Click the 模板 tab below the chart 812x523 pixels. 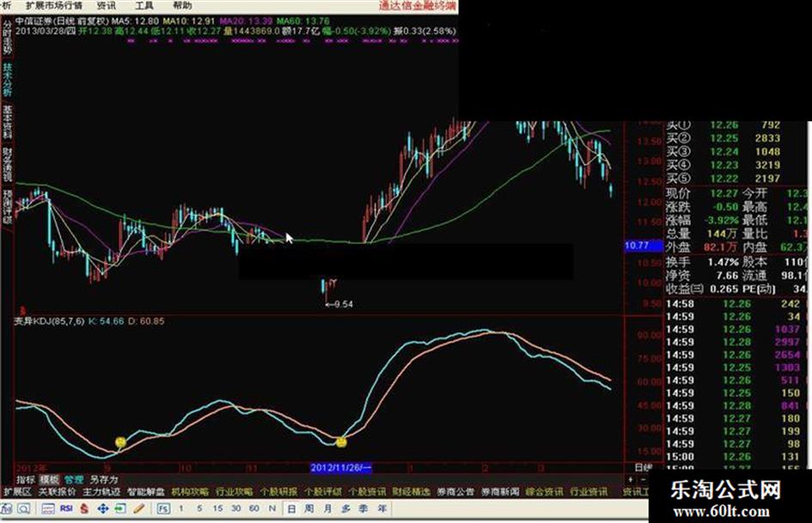49,479
